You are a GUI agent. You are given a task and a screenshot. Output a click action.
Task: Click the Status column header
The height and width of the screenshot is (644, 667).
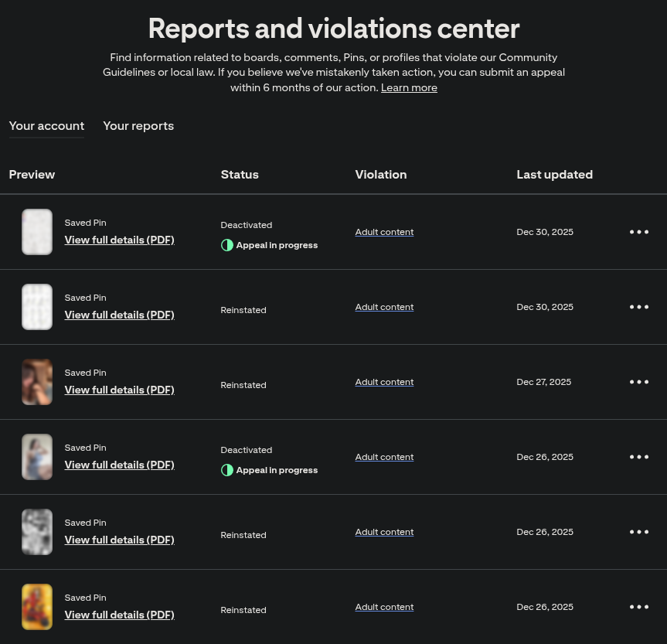click(240, 175)
